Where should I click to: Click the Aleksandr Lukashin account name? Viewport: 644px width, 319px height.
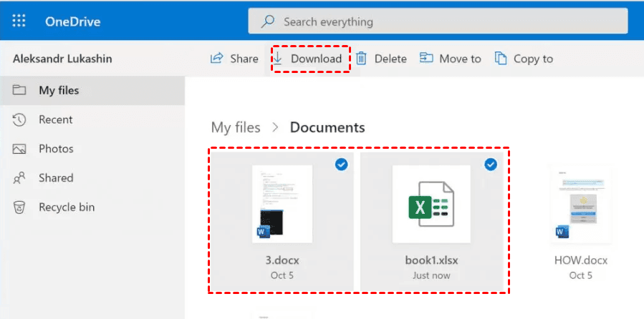pos(62,59)
